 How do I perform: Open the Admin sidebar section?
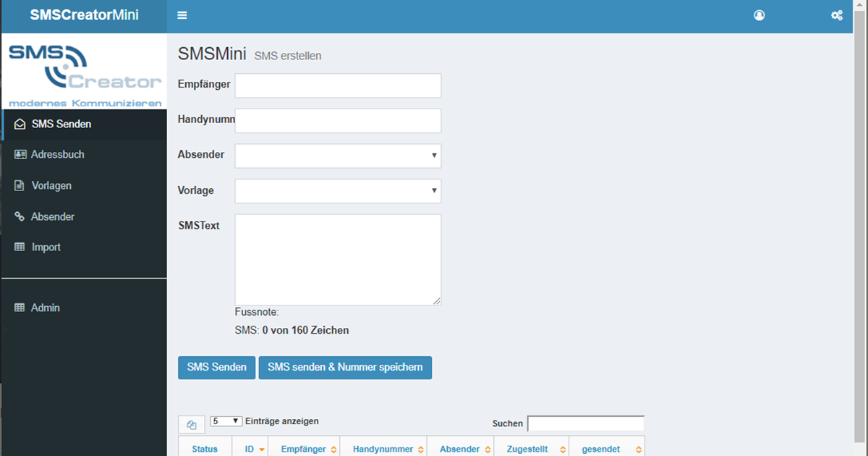(45, 308)
